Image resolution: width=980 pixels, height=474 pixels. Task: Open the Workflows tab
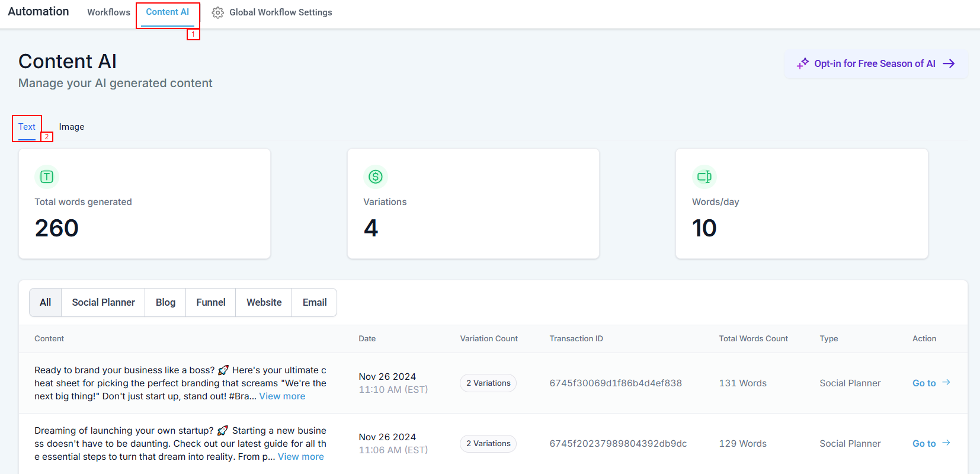[x=108, y=12]
